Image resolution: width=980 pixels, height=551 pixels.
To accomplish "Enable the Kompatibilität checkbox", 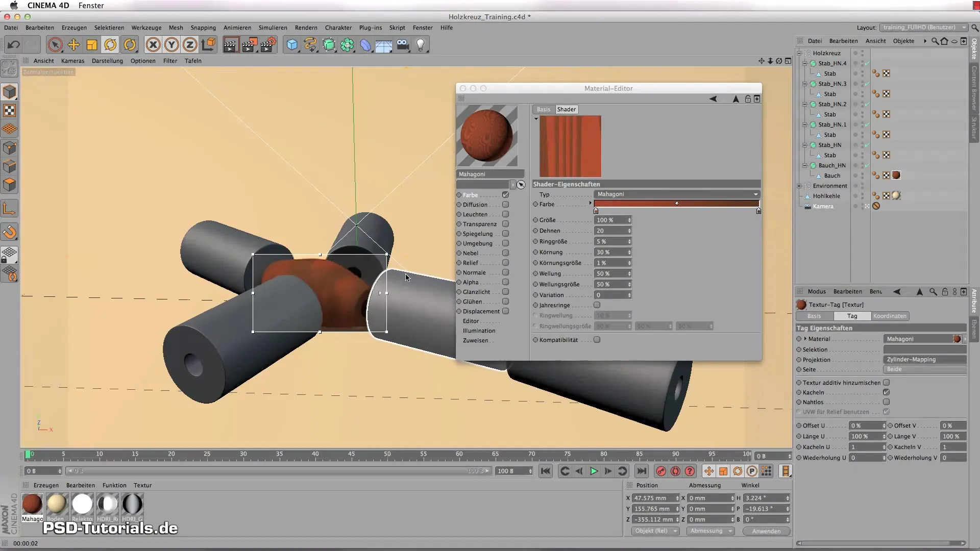I will coord(597,340).
